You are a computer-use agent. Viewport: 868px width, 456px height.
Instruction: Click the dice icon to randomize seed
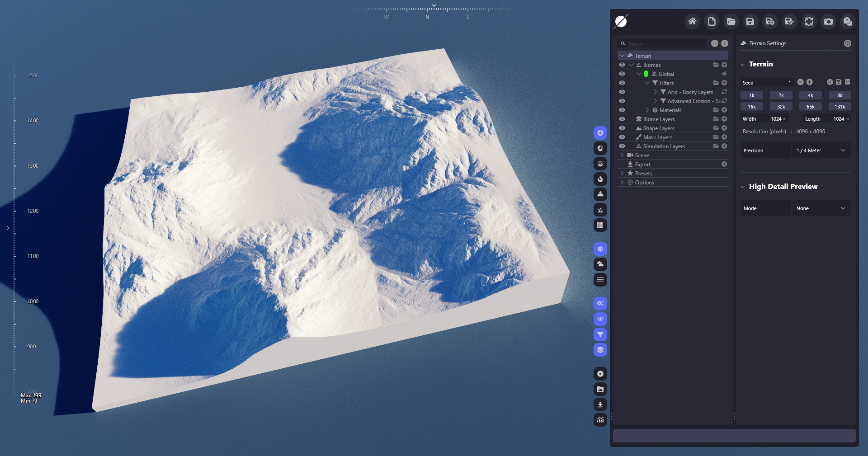point(830,82)
